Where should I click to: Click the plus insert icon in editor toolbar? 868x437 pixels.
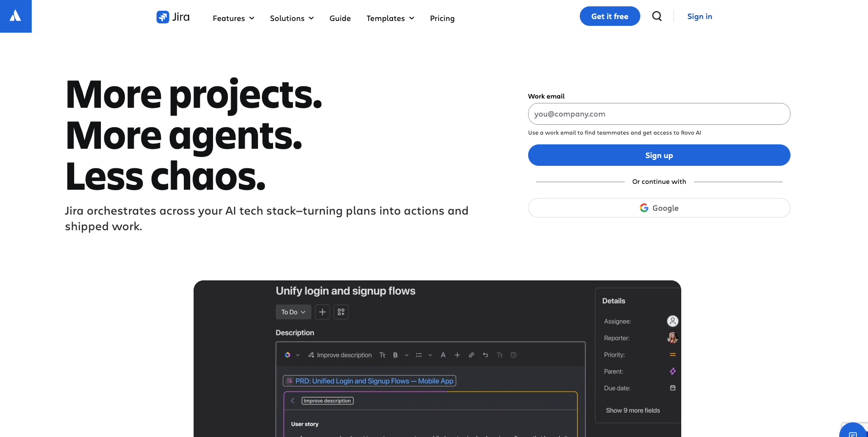(457, 355)
